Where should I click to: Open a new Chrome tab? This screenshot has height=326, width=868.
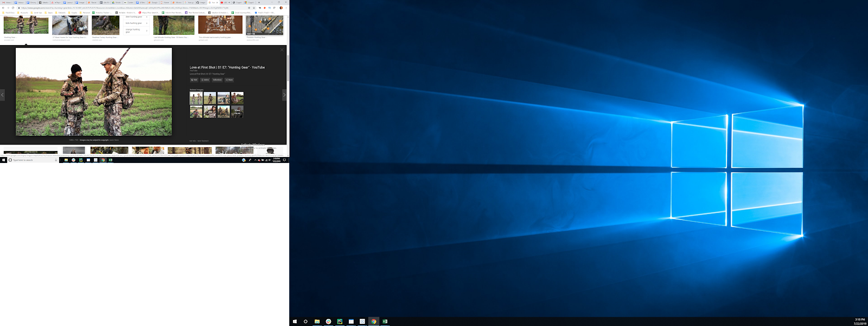pos(259,2)
